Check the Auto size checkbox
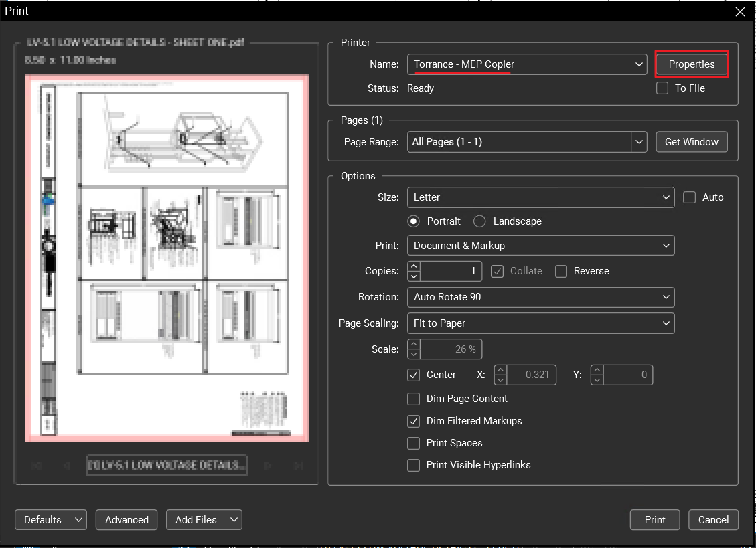756x548 pixels. [x=689, y=197]
